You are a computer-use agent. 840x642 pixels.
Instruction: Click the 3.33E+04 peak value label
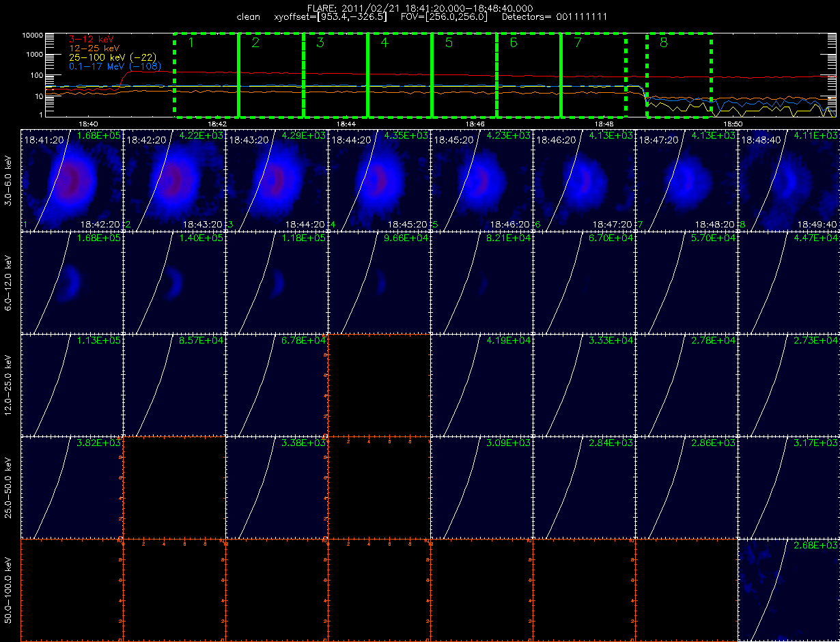coord(612,341)
